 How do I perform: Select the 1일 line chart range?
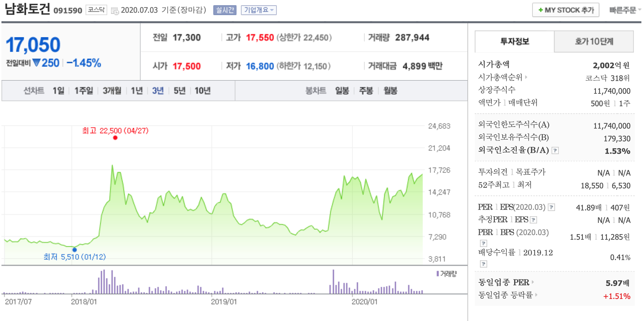coord(59,91)
